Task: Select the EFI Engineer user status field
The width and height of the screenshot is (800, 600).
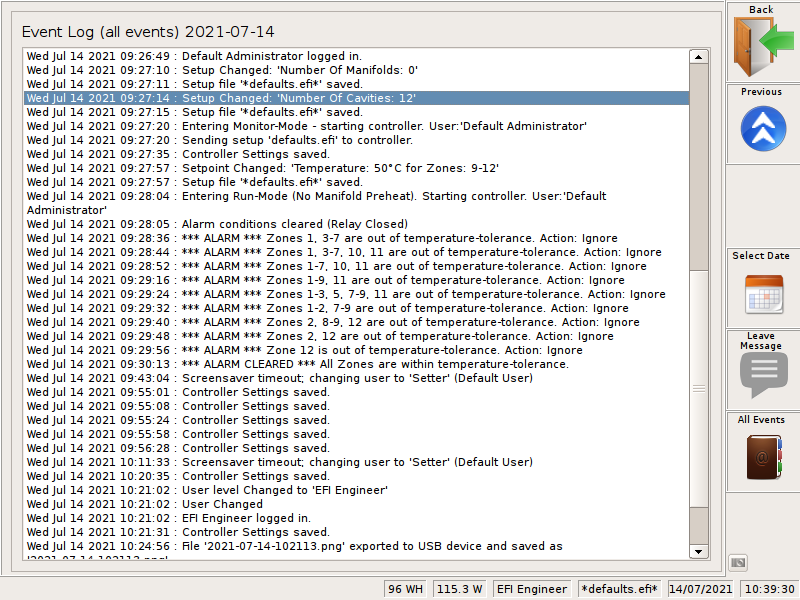Action: (531, 589)
